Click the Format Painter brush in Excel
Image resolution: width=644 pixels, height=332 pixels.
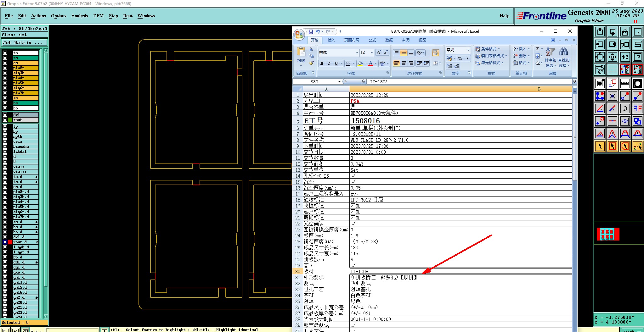tap(311, 63)
